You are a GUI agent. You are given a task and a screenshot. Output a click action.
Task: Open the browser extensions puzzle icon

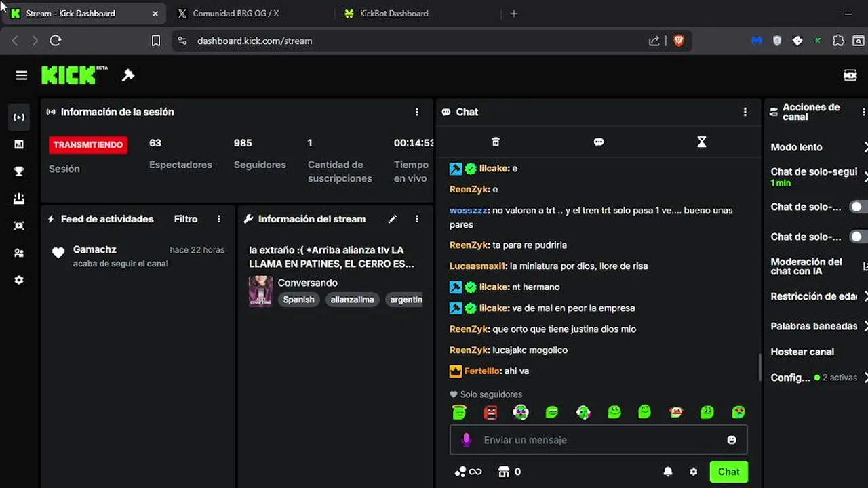click(838, 41)
